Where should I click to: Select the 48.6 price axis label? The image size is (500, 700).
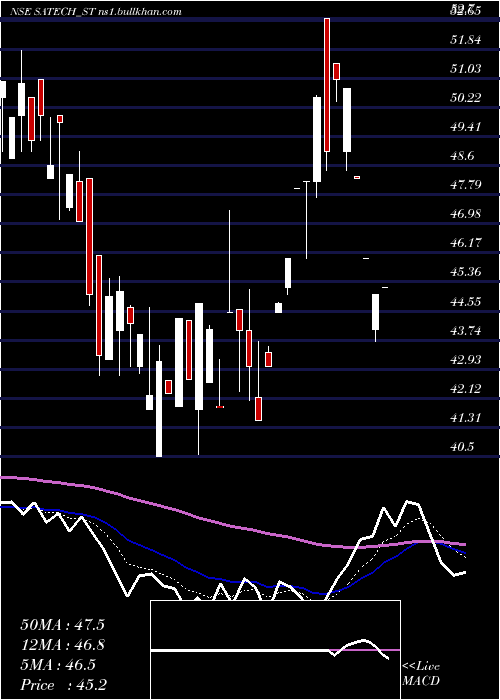(462, 156)
